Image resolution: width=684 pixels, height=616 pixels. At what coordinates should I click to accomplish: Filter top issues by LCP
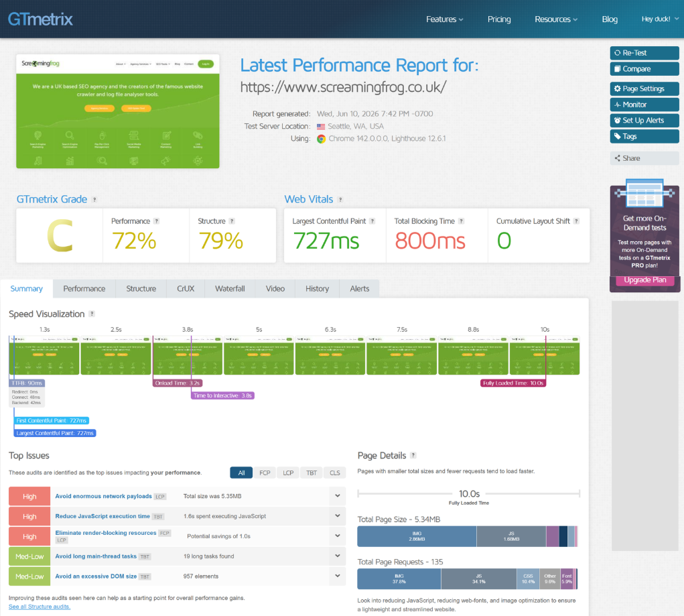click(x=288, y=473)
